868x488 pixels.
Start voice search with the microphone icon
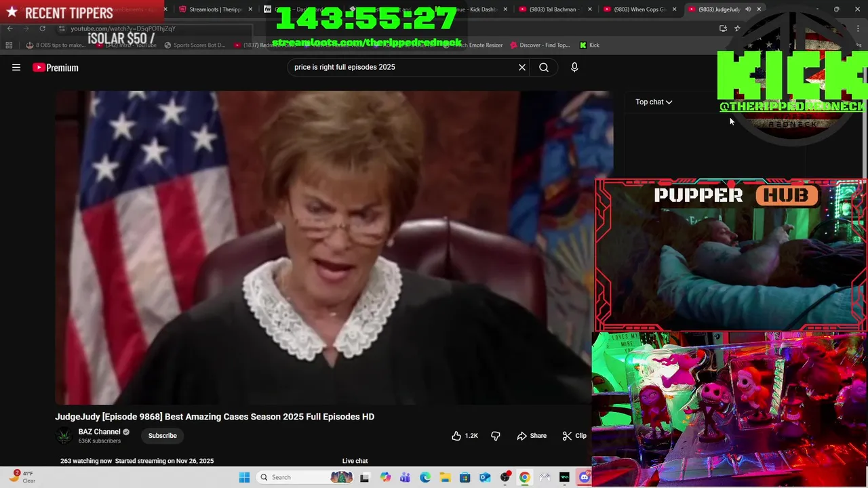pyautogui.click(x=574, y=67)
